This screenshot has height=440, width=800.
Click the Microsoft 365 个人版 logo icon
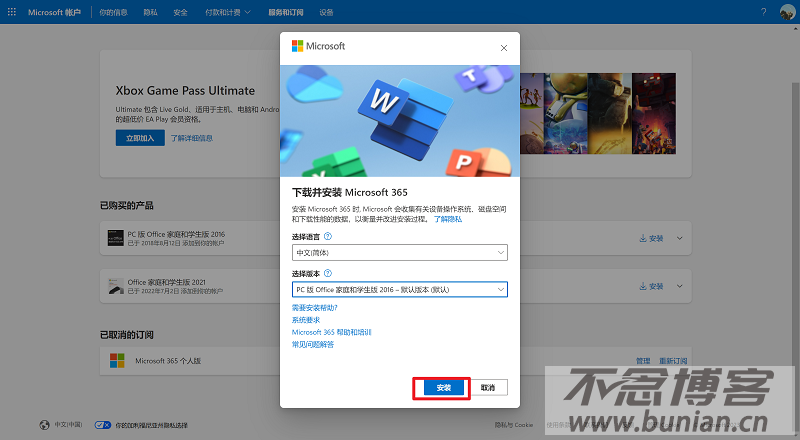117,360
